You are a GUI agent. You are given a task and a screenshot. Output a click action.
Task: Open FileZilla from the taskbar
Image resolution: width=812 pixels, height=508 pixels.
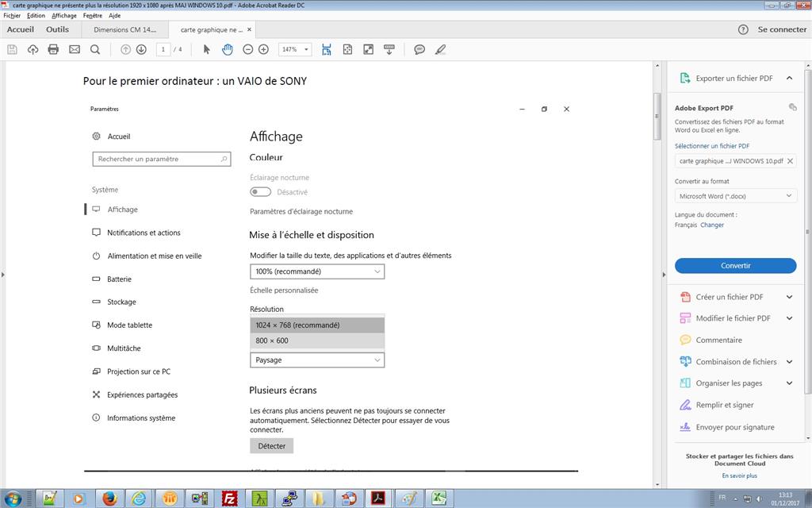click(x=229, y=498)
